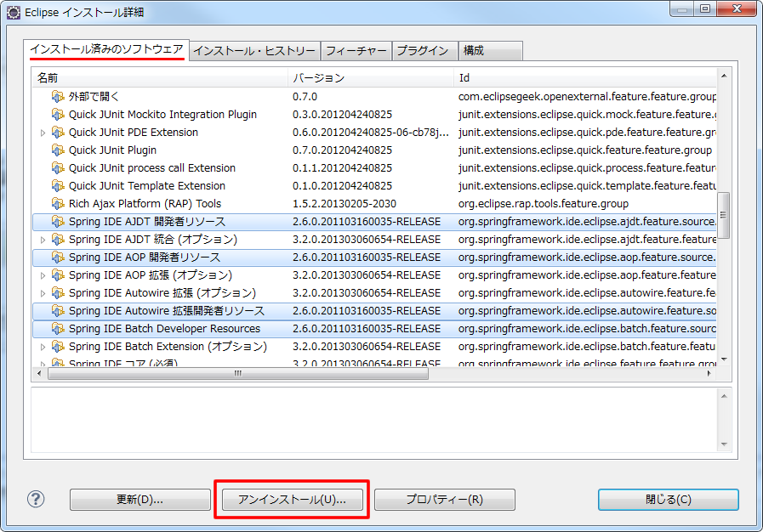
Task: Click version 0.7.0.201204240825 cell
Action: (342, 150)
